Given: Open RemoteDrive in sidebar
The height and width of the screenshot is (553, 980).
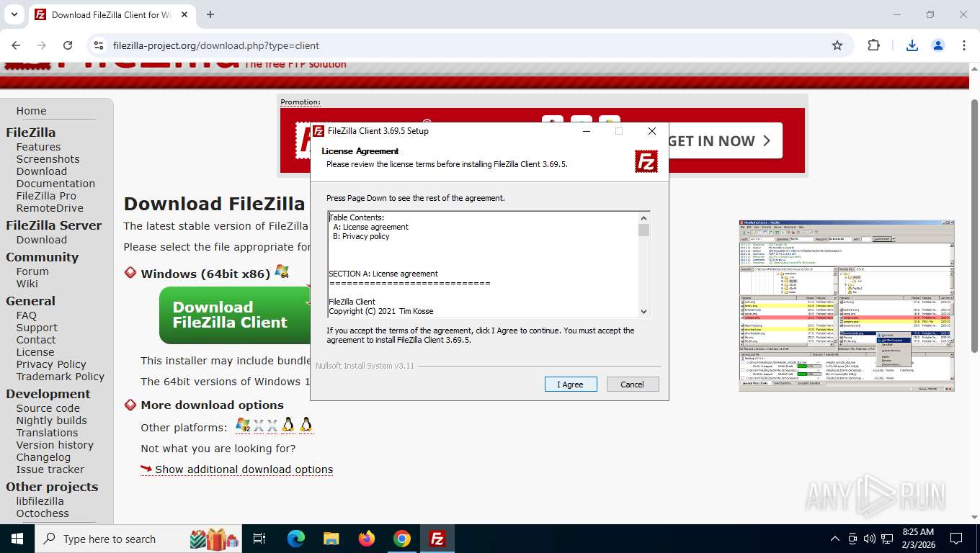Looking at the screenshot, I should click(50, 208).
